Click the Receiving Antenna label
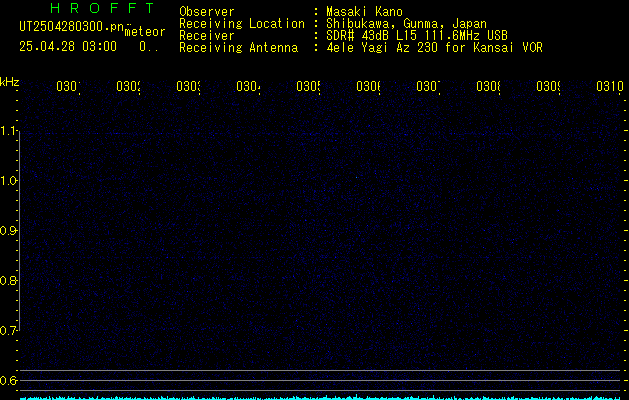The height and width of the screenshot is (400, 629). pyautogui.click(x=238, y=48)
